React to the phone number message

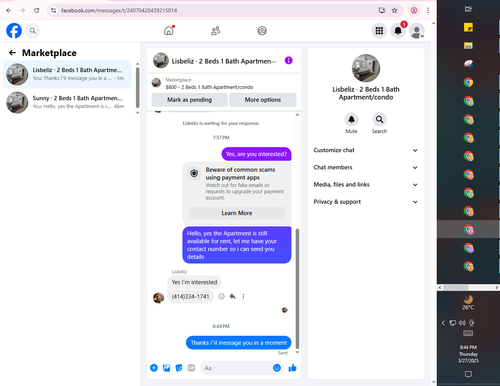pyautogui.click(x=221, y=296)
